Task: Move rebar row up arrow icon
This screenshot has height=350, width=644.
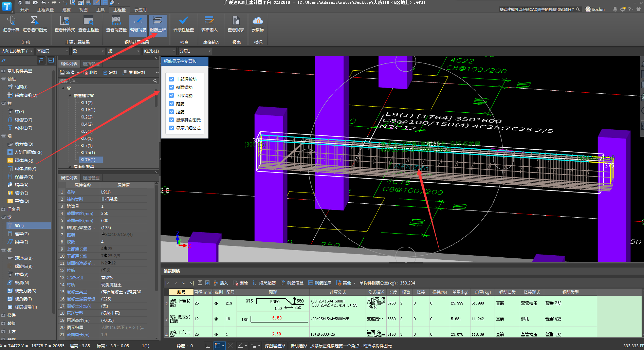Action: pyautogui.click(x=200, y=283)
